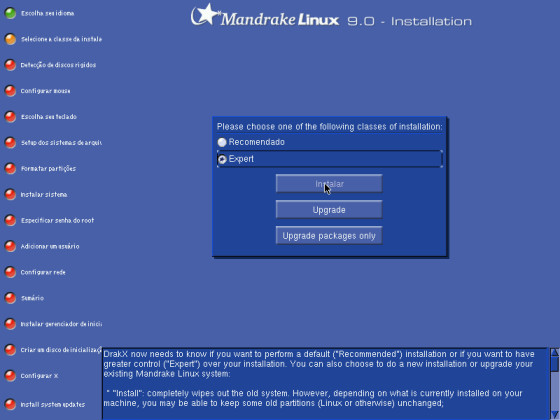The height and width of the screenshot is (420, 560).
Task: Click the Detecção de discos rígidos step label
Action: point(58,65)
